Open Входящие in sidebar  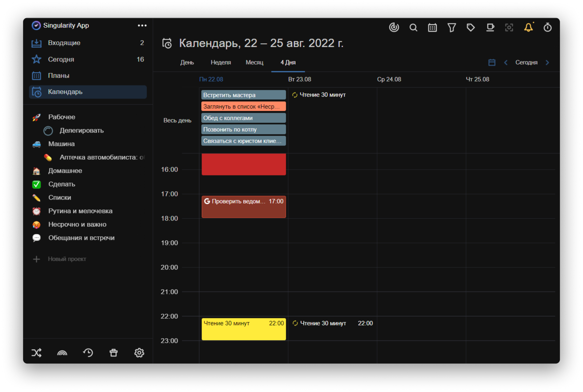[88, 43]
